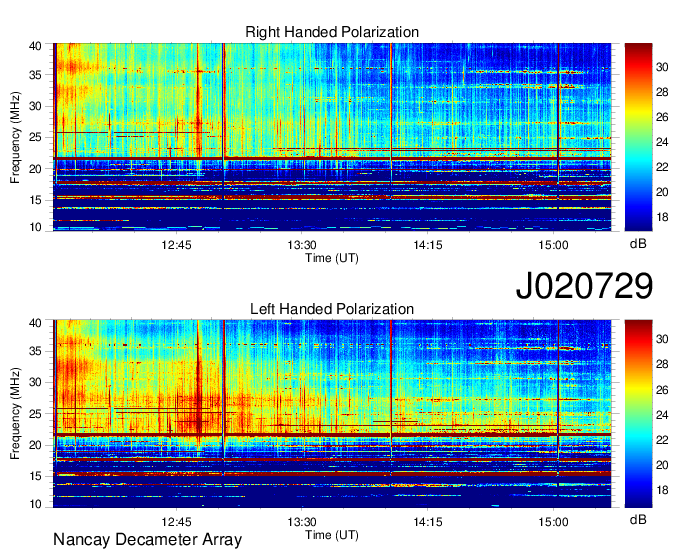Viewport: 680px width, 552px height.
Task: Click the 20 MHz tick on upper plot
Action: 35,169
